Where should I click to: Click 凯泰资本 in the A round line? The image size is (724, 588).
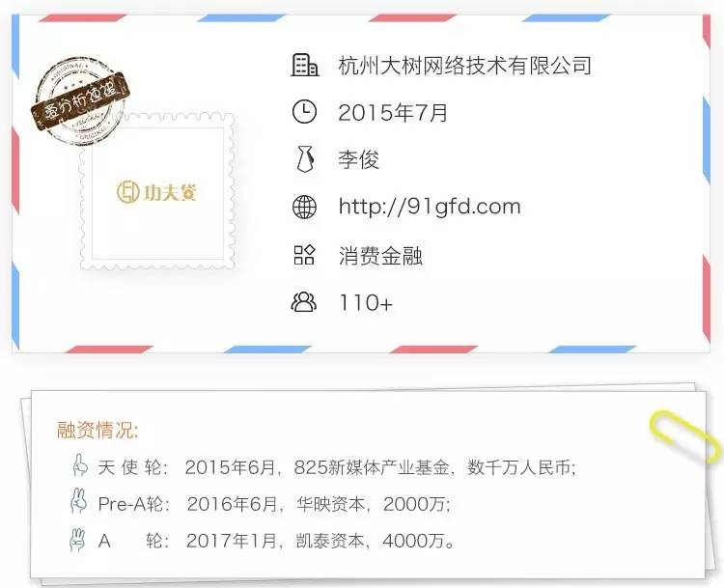(x=330, y=541)
